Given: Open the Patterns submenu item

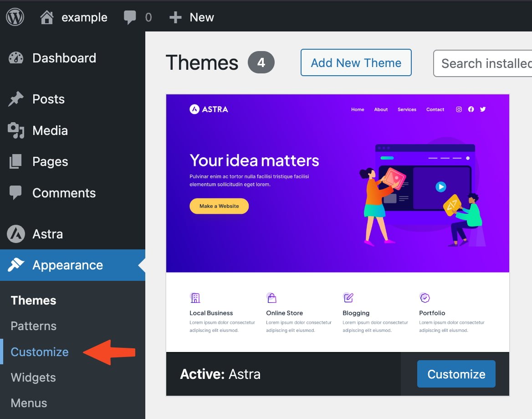Looking at the screenshot, I should (34, 326).
